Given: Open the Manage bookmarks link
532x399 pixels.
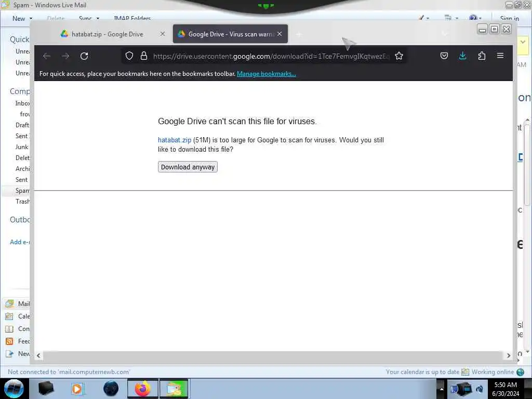Looking at the screenshot, I should coord(267,74).
